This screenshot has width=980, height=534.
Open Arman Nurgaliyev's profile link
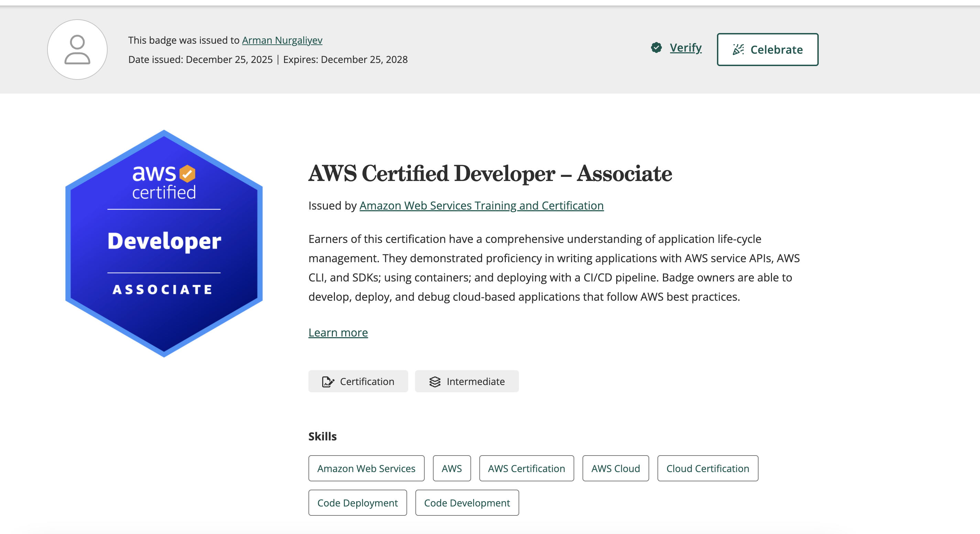coord(282,40)
